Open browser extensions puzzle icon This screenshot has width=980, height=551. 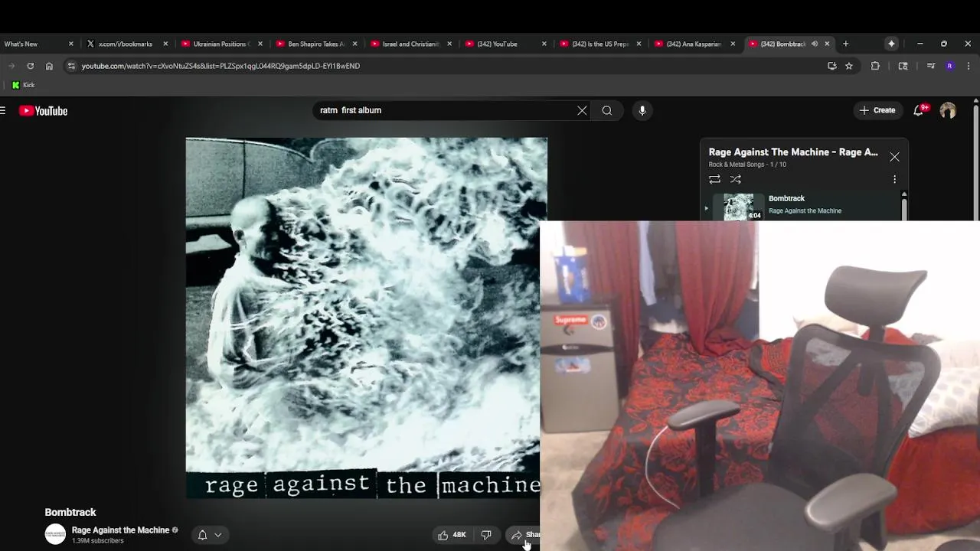click(x=875, y=66)
